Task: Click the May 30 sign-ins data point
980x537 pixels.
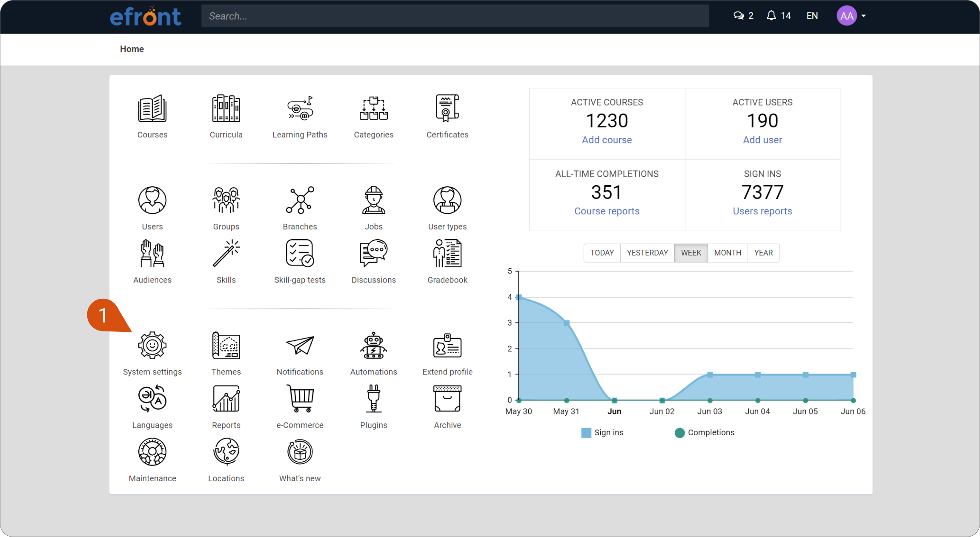Action: (x=519, y=297)
